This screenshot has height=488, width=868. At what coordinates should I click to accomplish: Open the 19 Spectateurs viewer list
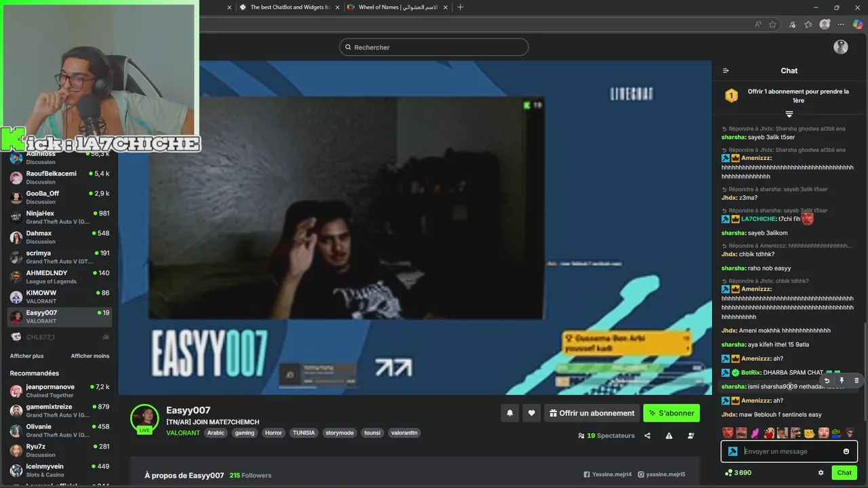606,436
